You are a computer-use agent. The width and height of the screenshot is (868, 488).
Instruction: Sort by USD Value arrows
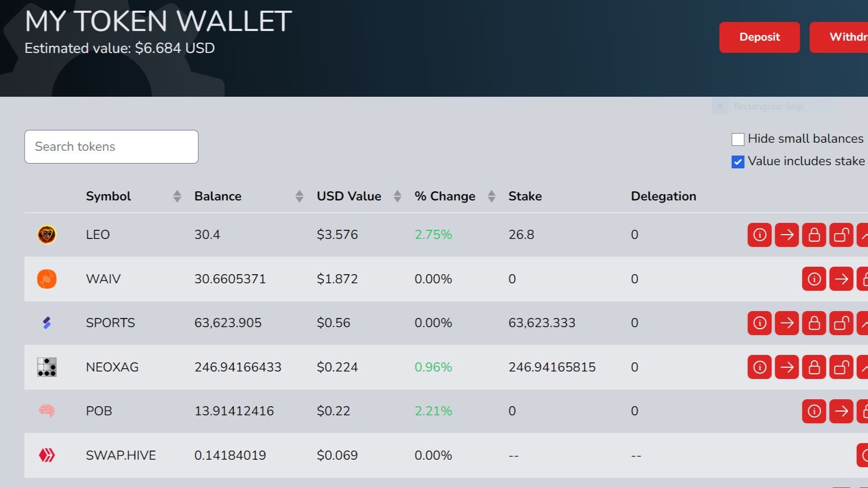coord(397,196)
